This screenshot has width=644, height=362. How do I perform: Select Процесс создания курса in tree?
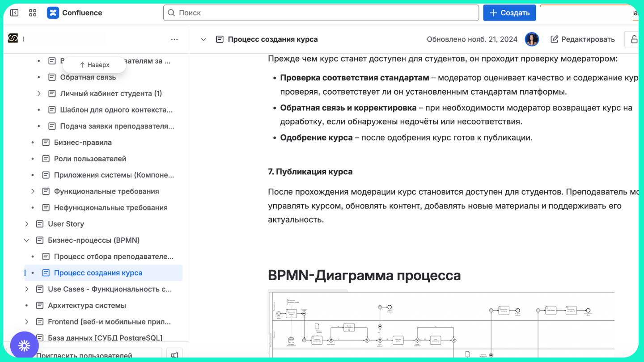pyautogui.click(x=98, y=273)
